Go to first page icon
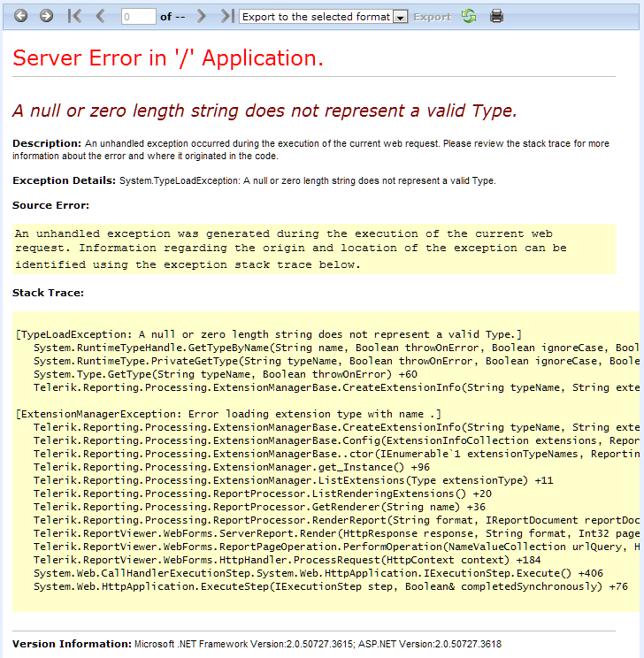This screenshot has width=644, height=658. [74, 16]
